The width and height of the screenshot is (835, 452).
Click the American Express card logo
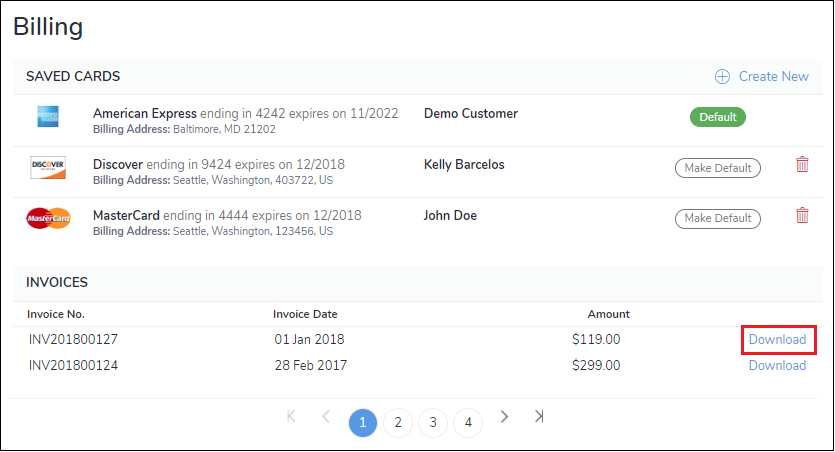47,118
